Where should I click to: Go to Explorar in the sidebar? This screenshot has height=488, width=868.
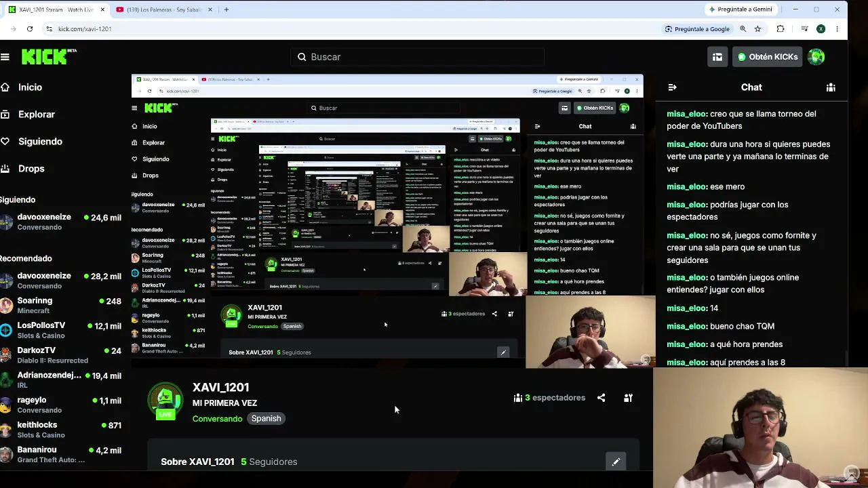36,114
